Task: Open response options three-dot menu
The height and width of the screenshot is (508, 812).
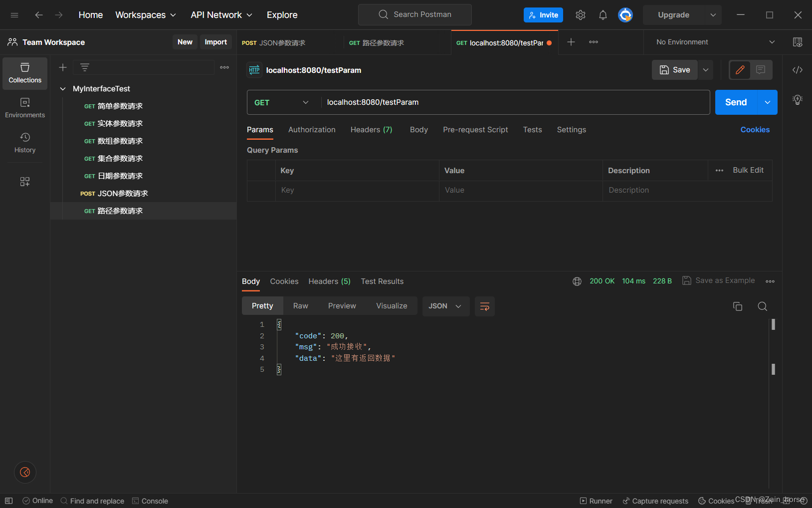Action: click(x=770, y=281)
